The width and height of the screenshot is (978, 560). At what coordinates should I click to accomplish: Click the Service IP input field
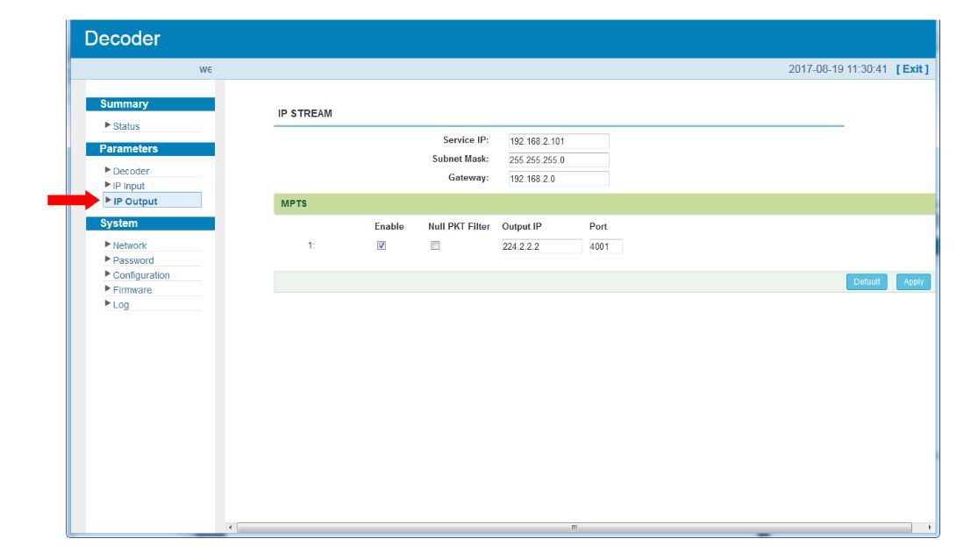click(x=557, y=141)
